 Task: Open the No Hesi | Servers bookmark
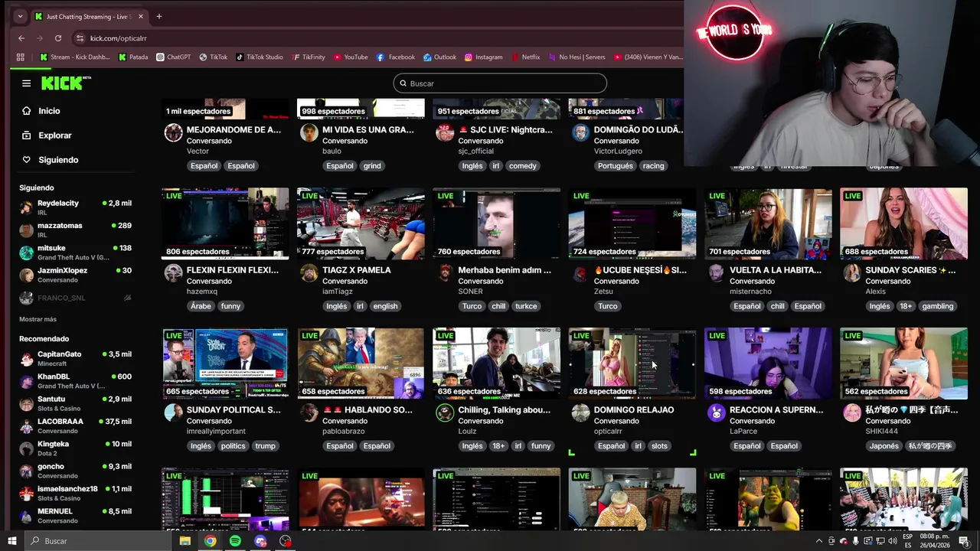point(577,57)
